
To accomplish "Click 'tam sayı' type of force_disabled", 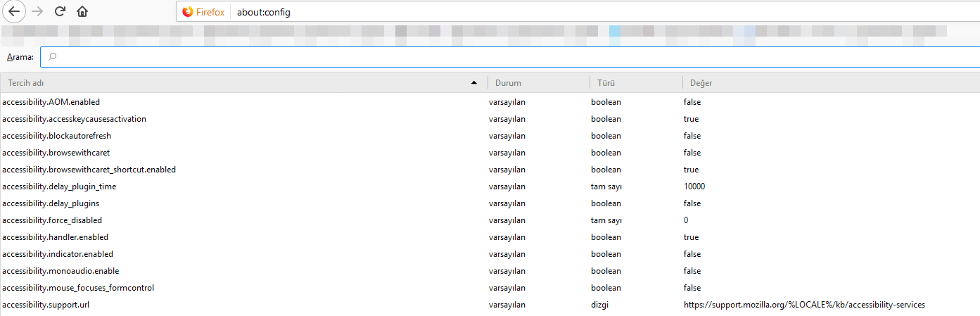I will tap(606, 220).
